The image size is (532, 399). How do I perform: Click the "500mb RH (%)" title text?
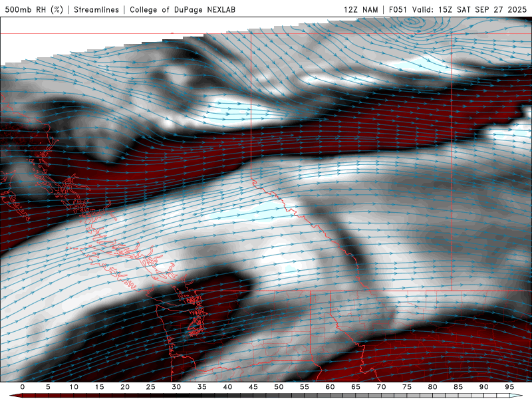34,9
